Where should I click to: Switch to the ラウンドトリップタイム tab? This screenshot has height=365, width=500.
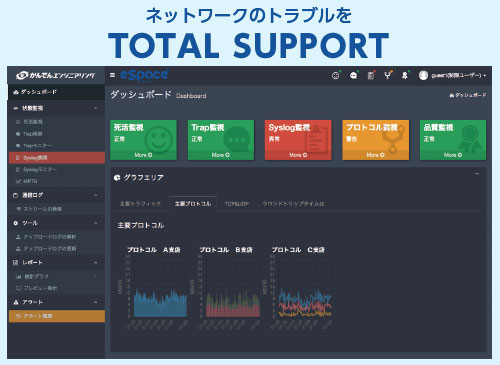click(x=293, y=204)
